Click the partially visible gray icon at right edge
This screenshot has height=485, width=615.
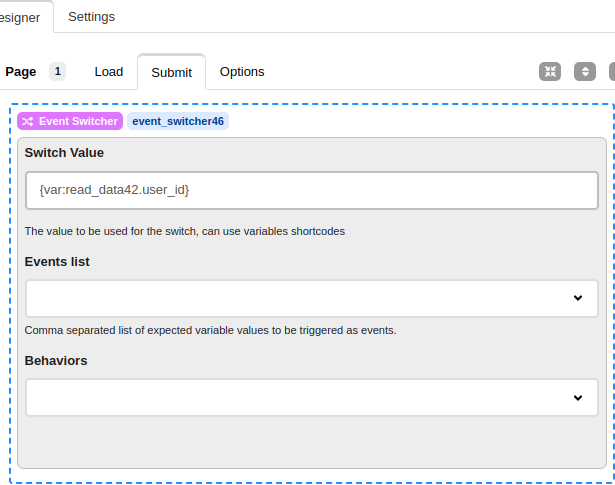pyautogui.click(x=611, y=72)
